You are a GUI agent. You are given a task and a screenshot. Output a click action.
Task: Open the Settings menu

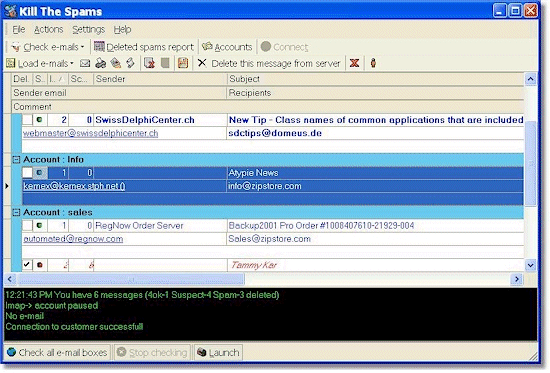88,29
